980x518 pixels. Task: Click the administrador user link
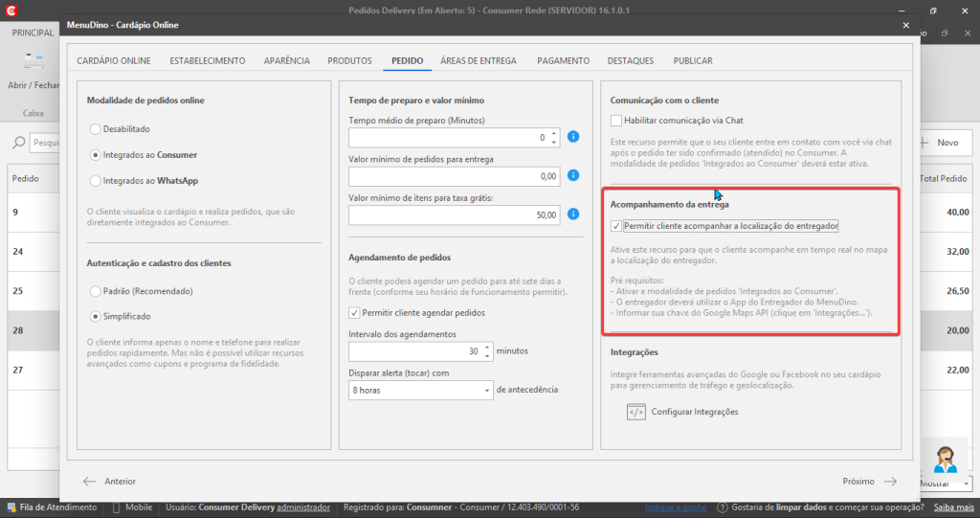click(303, 507)
